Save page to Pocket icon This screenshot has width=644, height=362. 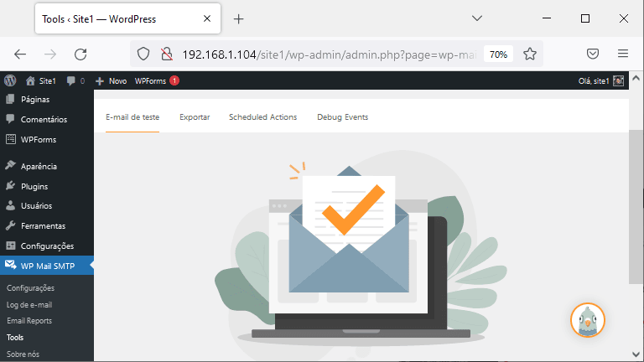593,54
